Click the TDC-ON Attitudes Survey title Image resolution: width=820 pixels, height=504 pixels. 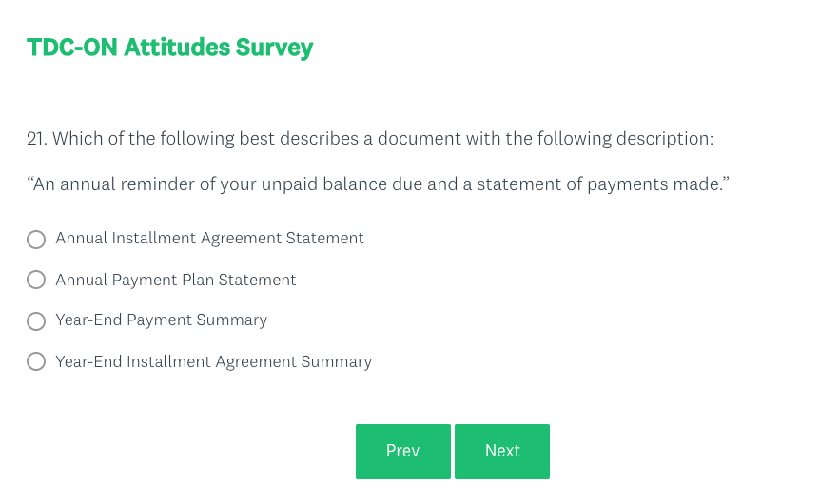(x=169, y=48)
